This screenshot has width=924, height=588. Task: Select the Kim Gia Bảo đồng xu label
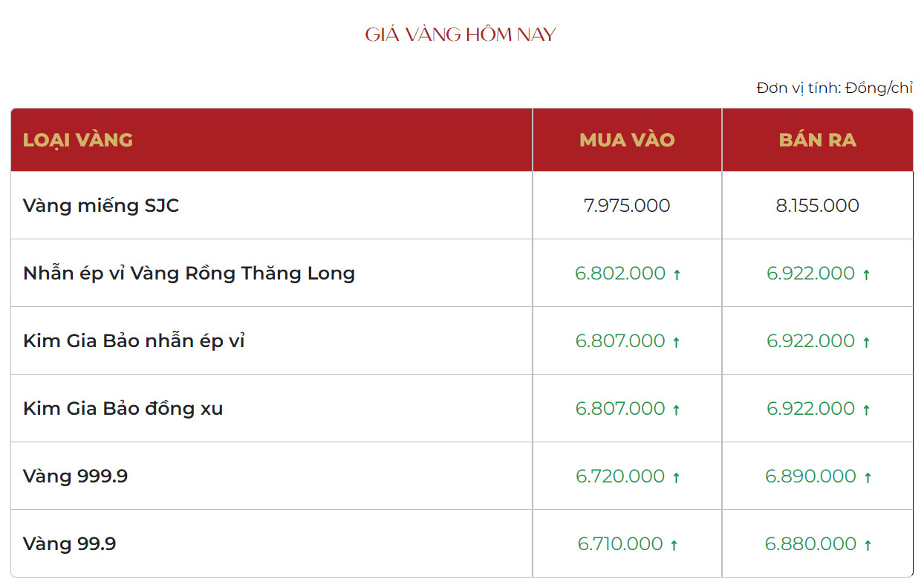(123, 409)
